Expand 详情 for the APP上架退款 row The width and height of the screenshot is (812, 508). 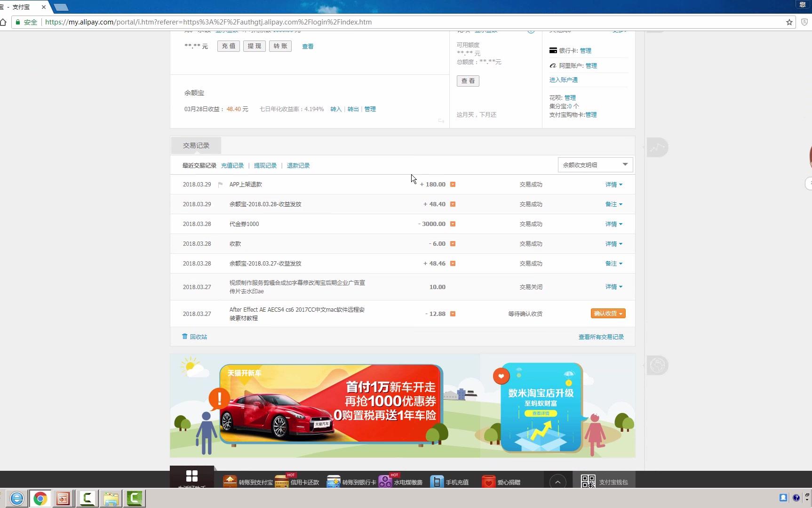613,185
